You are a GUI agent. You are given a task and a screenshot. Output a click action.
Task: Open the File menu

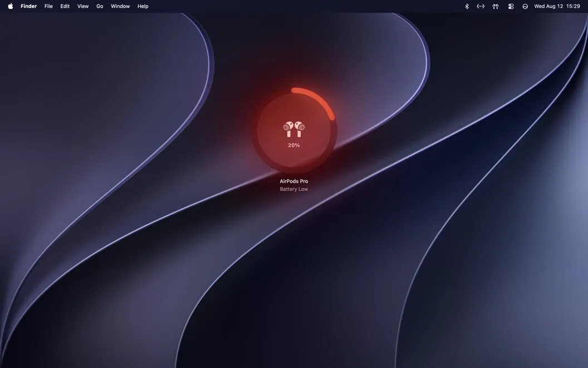pos(48,6)
